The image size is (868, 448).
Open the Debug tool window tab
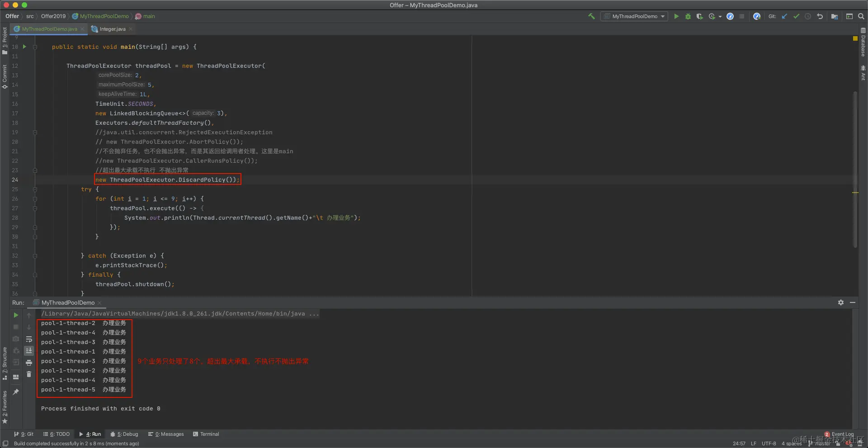124,434
